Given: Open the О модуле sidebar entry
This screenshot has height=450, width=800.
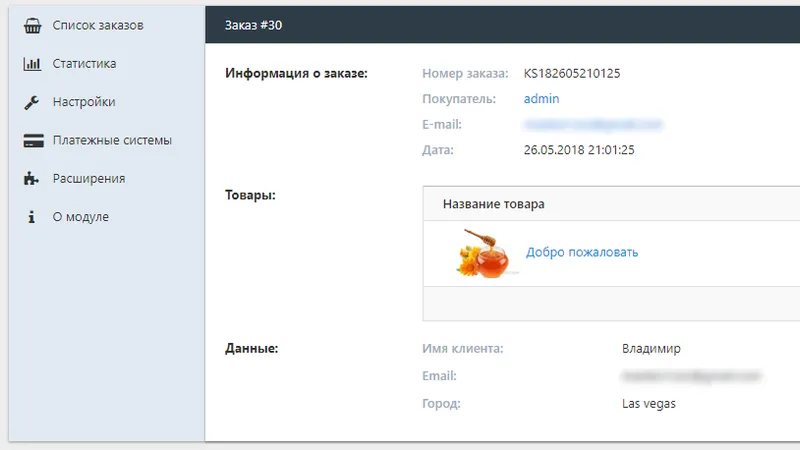Looking at the screenshot, I should (81, 216).
